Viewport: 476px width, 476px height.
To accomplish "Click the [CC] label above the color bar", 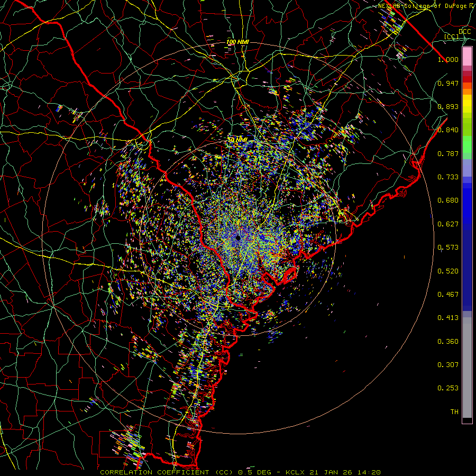I will 452,36.
